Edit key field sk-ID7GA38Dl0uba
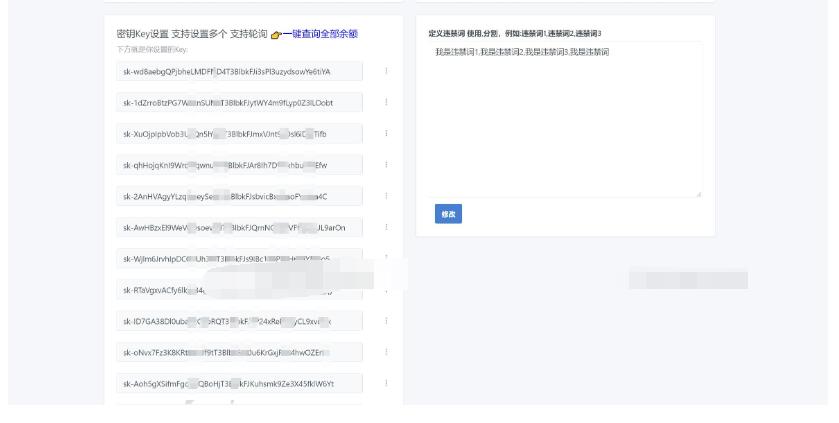 [240, 321]
